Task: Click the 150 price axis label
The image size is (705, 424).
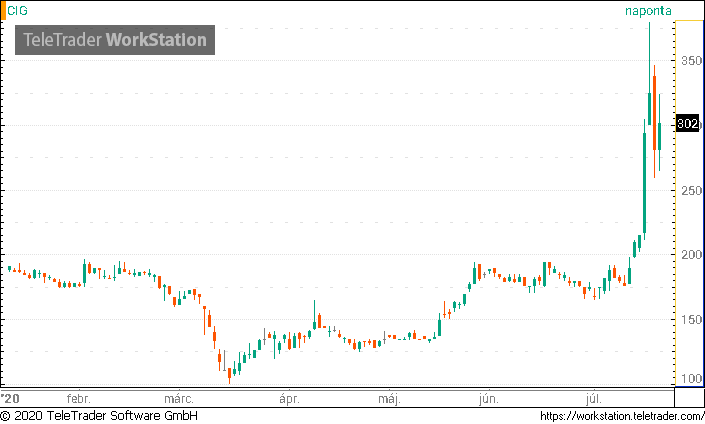Action: (691, 320)
